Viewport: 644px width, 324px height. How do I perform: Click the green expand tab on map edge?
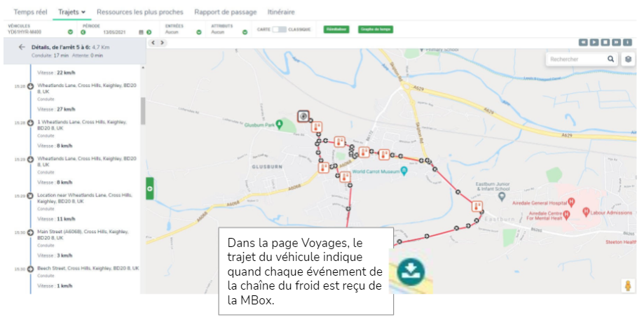click(x=150, y=189)
